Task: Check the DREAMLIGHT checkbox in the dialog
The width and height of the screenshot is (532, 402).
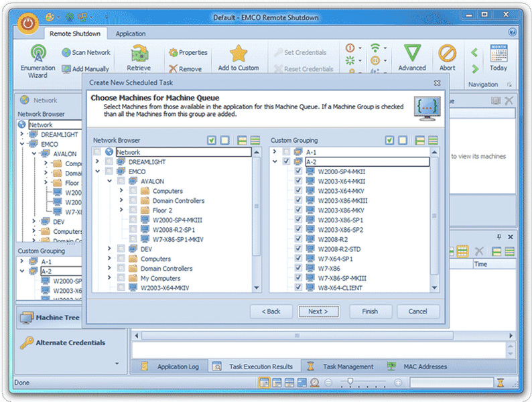Action: 109,161
